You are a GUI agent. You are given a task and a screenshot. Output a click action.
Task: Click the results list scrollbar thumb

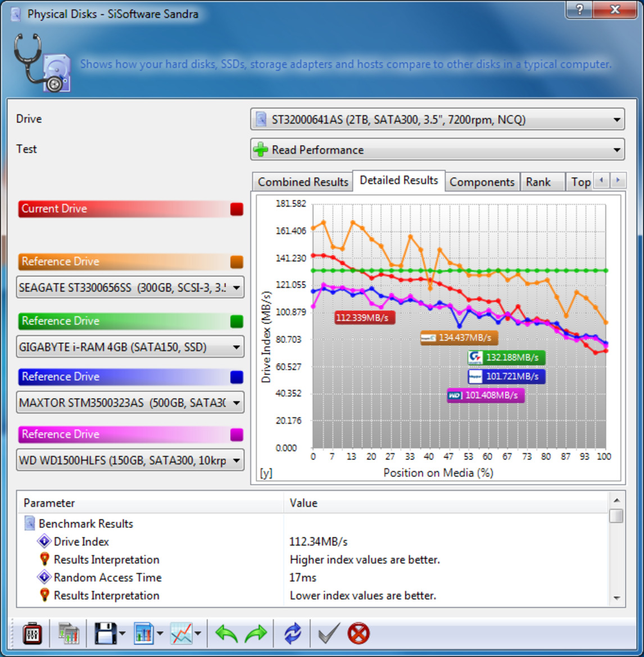(616, 515)
